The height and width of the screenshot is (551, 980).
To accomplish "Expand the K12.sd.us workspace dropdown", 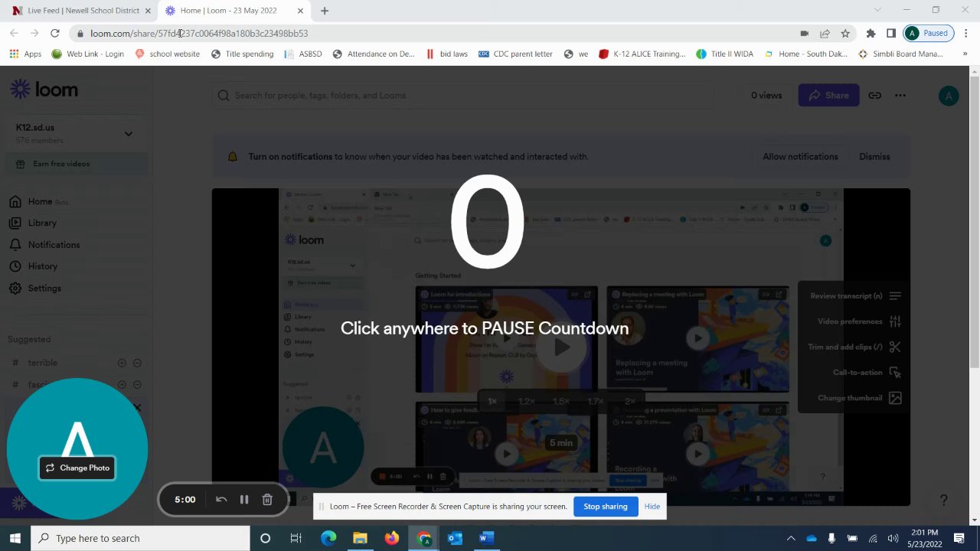I will (x=129, y=134).
